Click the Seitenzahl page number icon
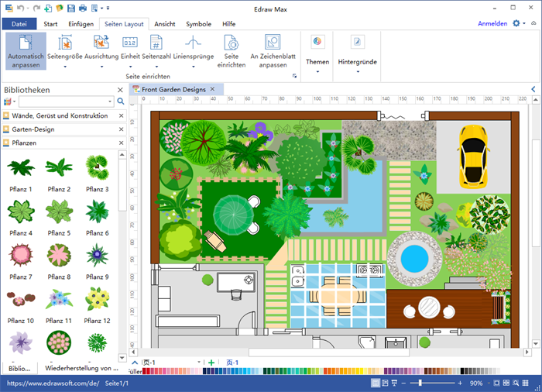The image size is (542, 392). pyautogui.click(x=156, y=43)
